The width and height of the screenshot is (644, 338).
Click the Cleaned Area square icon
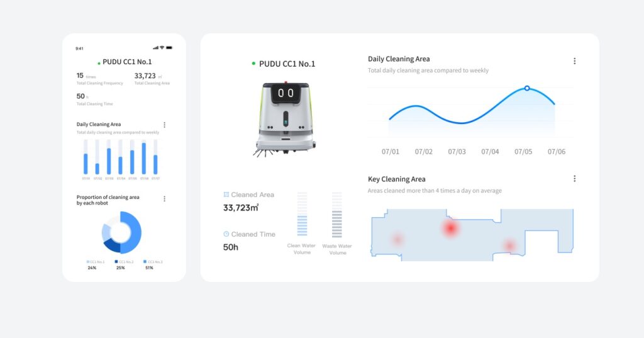(x=226, y=194)
